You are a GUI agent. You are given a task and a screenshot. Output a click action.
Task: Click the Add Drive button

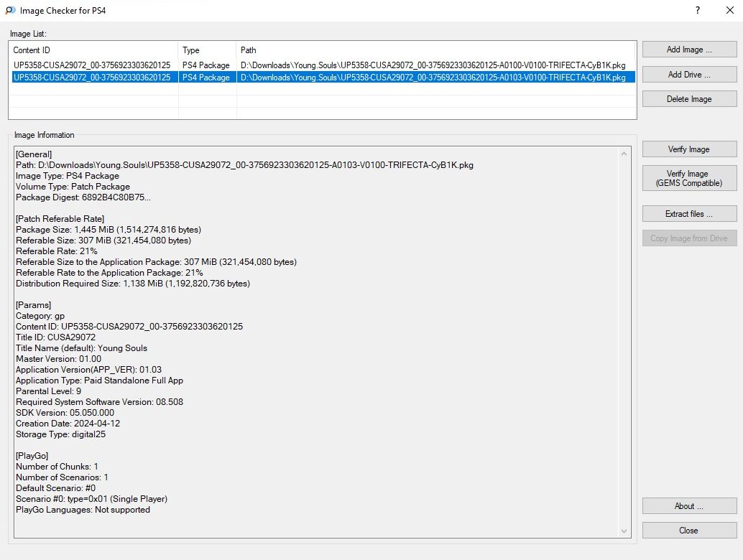pos(689,75)
